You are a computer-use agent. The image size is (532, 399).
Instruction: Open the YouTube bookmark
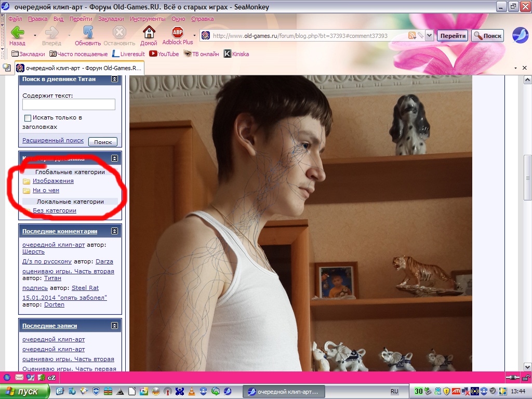click(164, 54)
